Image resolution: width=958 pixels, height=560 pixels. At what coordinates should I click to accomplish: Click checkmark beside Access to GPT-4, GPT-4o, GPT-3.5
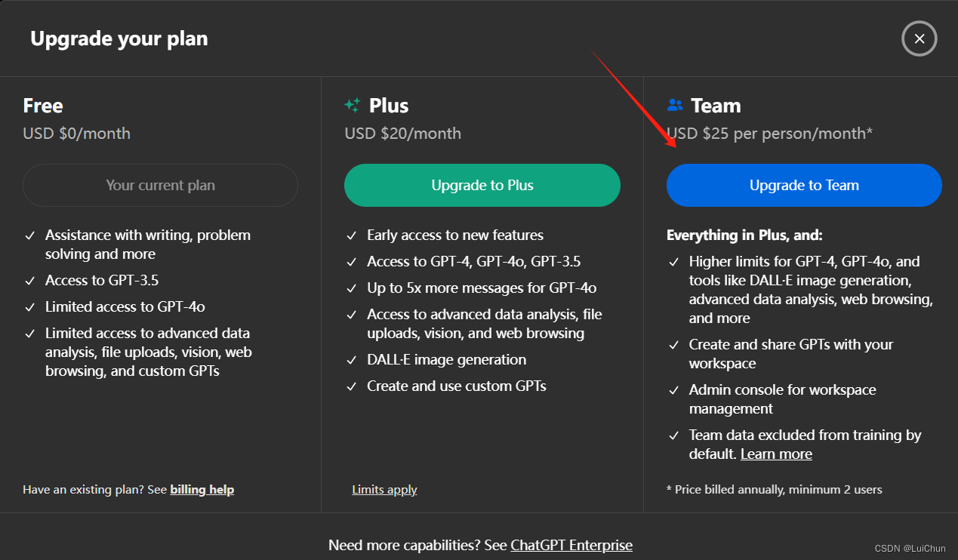coord(351,262)
